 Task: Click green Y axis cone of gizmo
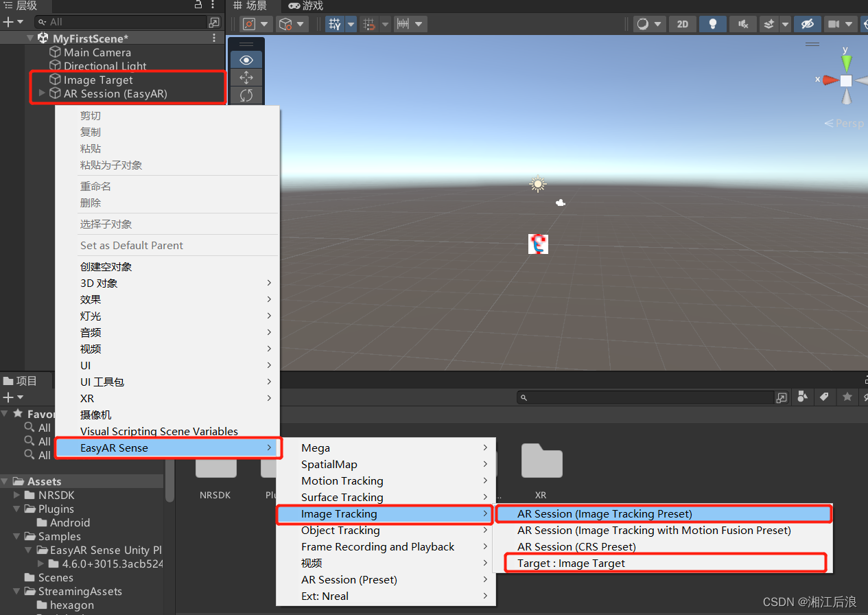pyautogui.click(x=847, y=63)
